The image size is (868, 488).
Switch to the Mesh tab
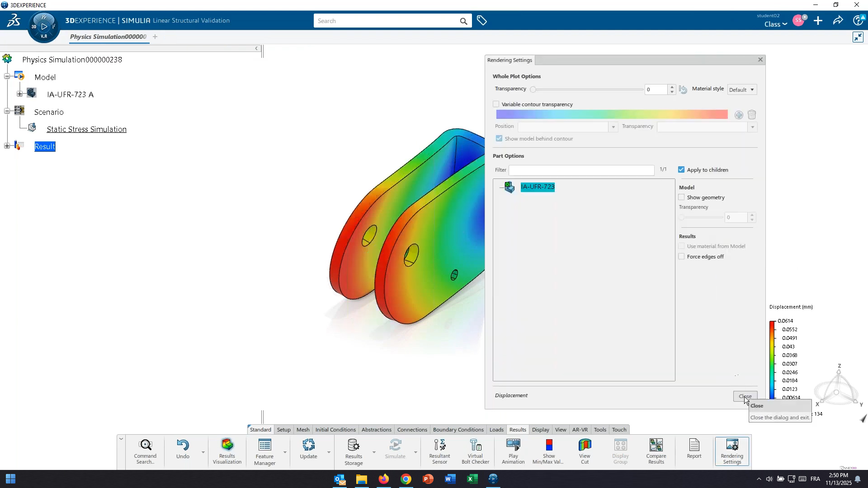pos(302,429)
